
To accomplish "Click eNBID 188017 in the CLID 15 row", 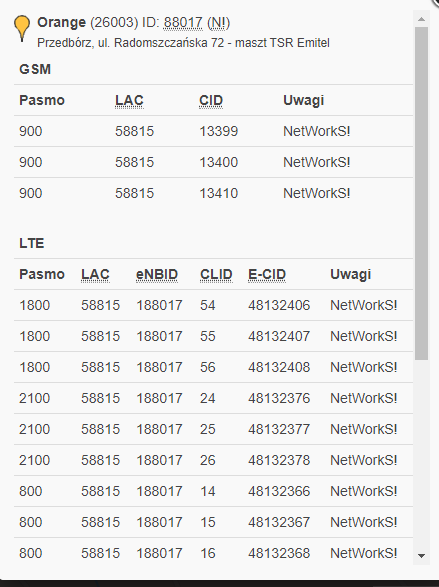I will coord(159,523).
